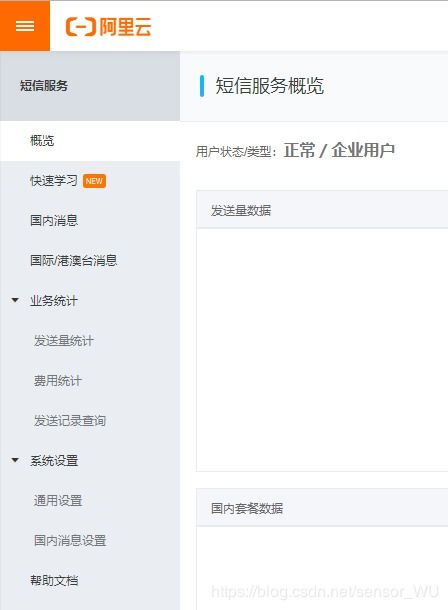Collapse the 业务统计 section arrow
Screen dimensions: 448x610
pyautogui.click(x=15, y=300)
